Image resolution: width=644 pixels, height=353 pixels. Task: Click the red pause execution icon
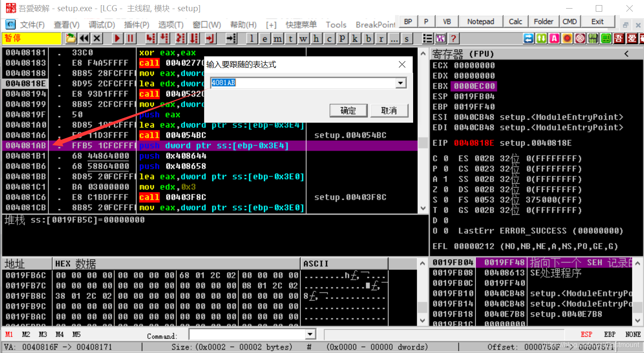click(130, 39)
